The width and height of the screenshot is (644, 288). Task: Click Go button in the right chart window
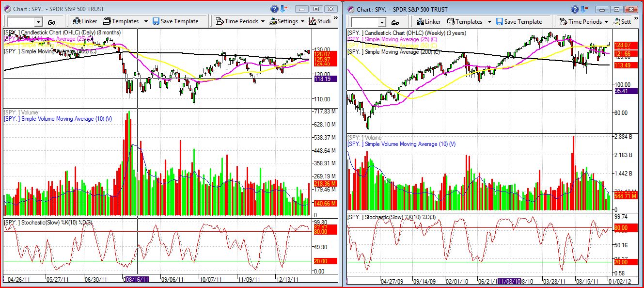pyautogui.click(x=395, y=22)
